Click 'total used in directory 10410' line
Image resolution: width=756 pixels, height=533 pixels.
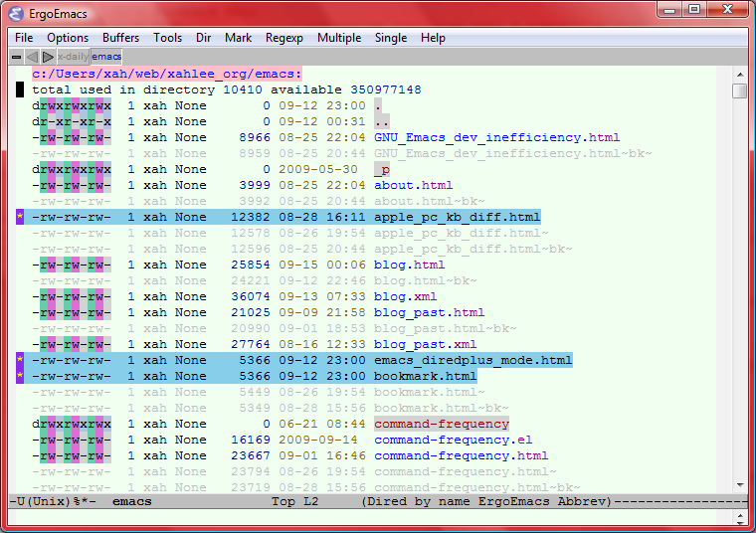[147, 89]
